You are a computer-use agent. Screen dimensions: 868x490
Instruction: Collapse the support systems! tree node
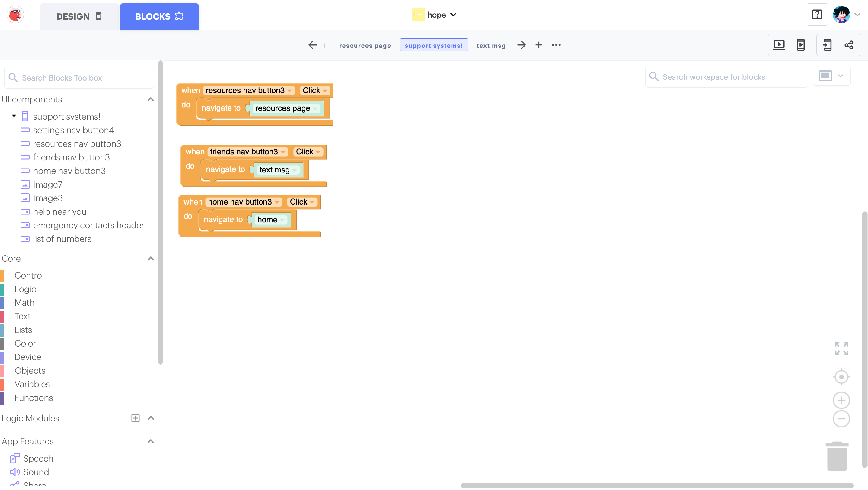[x=14, y=116]
